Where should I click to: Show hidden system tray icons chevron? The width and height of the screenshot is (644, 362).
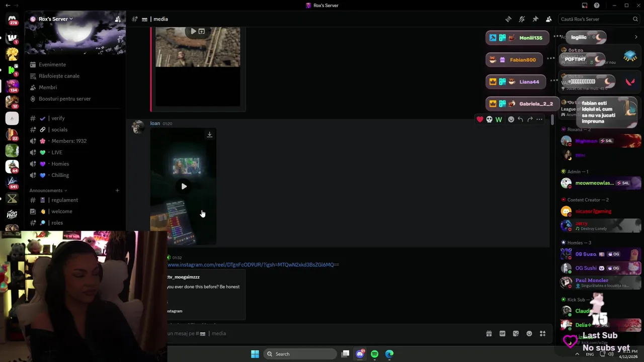pyautogui.click(x=577, y=354)
